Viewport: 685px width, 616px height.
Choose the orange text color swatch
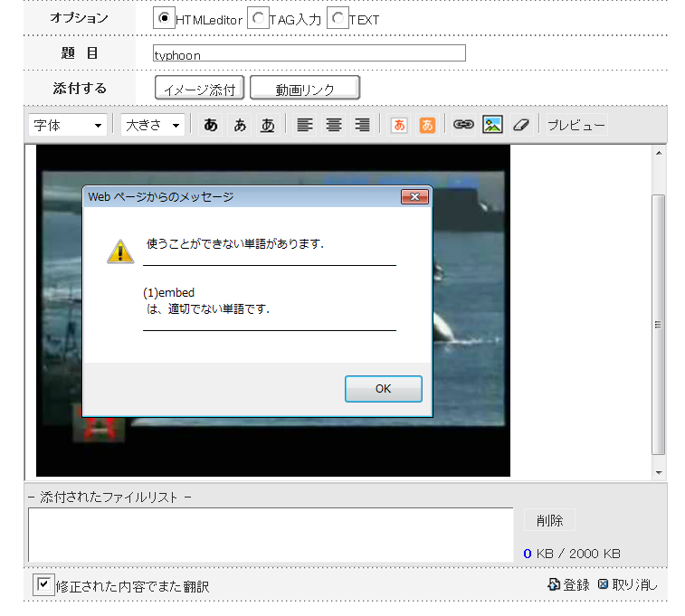[x=399, y=126]
